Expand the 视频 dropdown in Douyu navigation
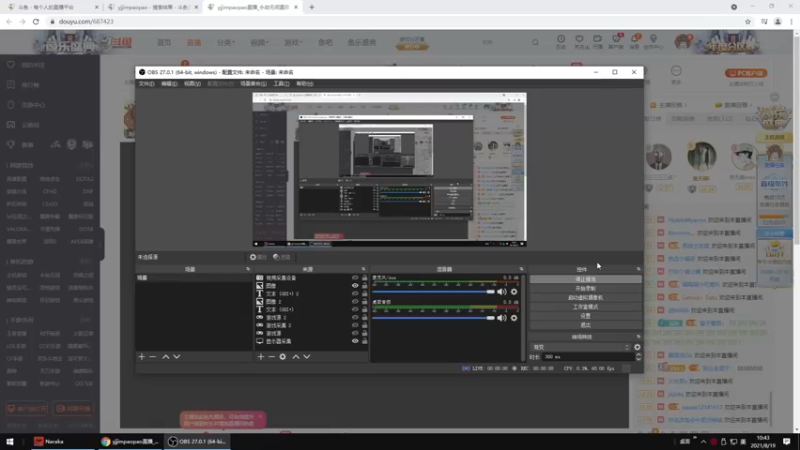Viewport: 800px width, 450px height. [x=259, y=42]
